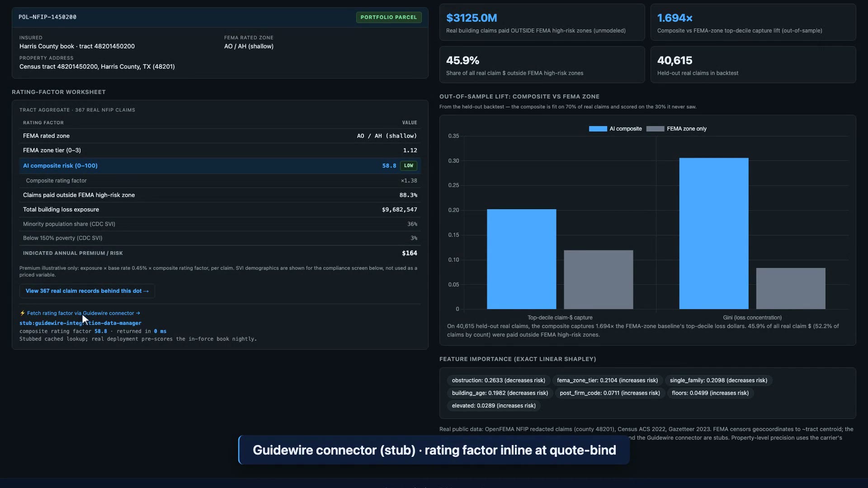Click the $3125.0M claims stat card

pos(542,22)
